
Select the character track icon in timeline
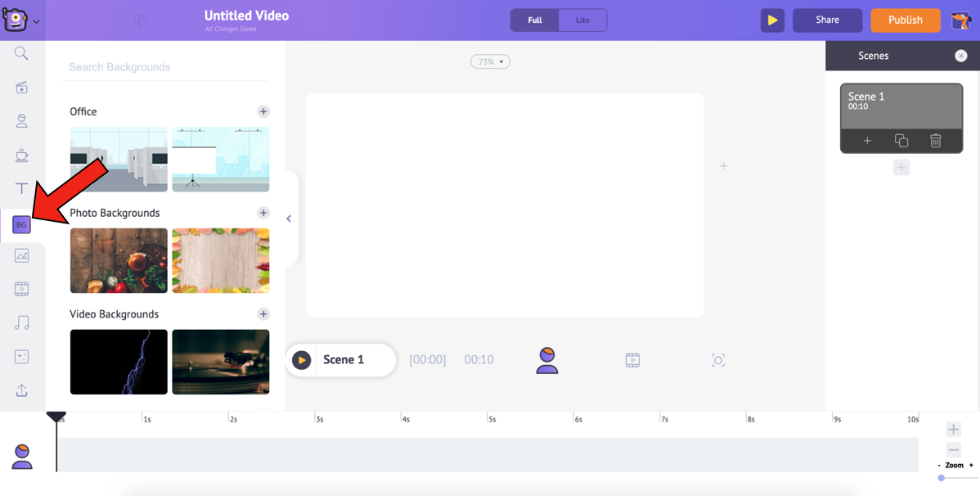click(x=22, y=457)
